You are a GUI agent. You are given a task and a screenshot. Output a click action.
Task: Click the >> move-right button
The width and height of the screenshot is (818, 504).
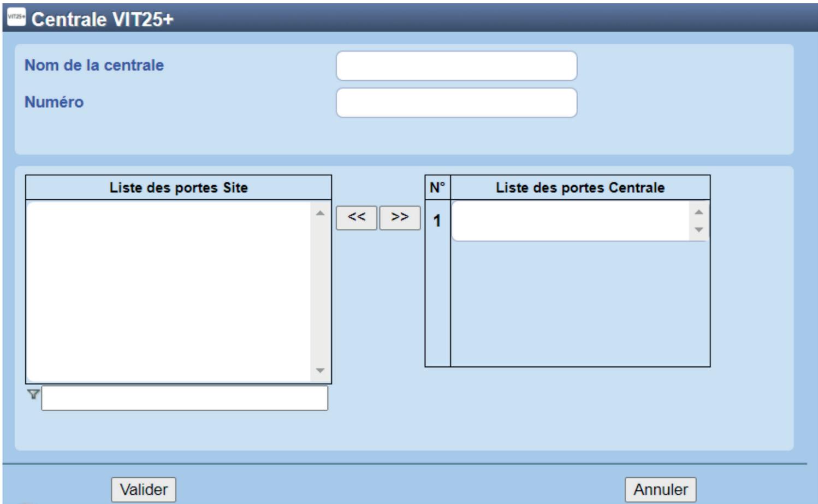coord(400,217)
